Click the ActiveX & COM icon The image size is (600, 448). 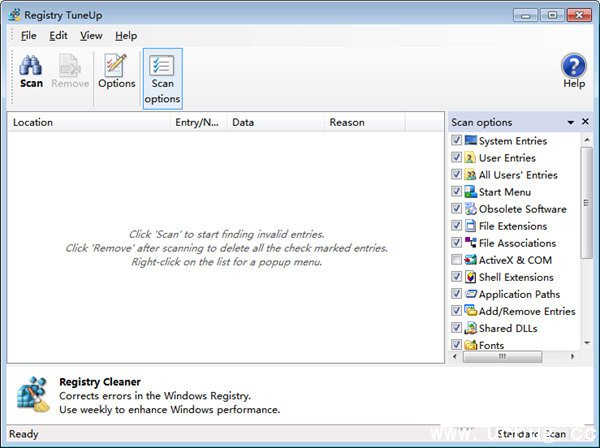(470, 259)
